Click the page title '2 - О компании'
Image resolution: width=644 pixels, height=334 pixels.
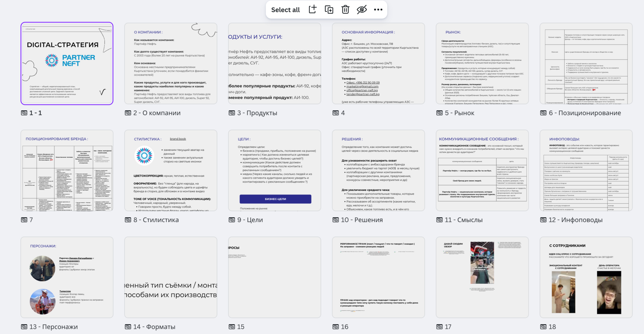[x=157, y=113]
